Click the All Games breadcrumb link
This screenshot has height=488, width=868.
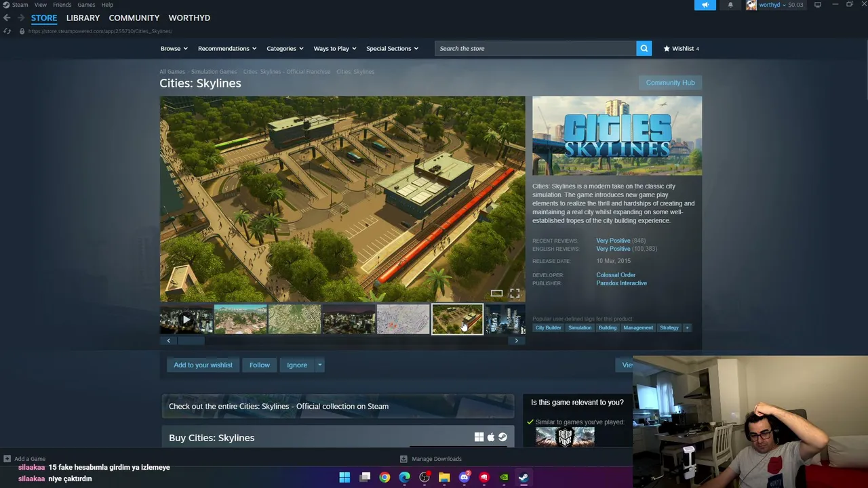click(172, 72)
